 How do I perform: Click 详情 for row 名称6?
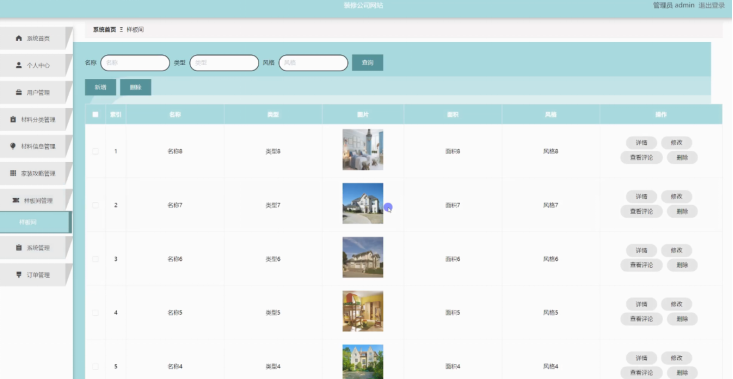click(x=641, y=250)
